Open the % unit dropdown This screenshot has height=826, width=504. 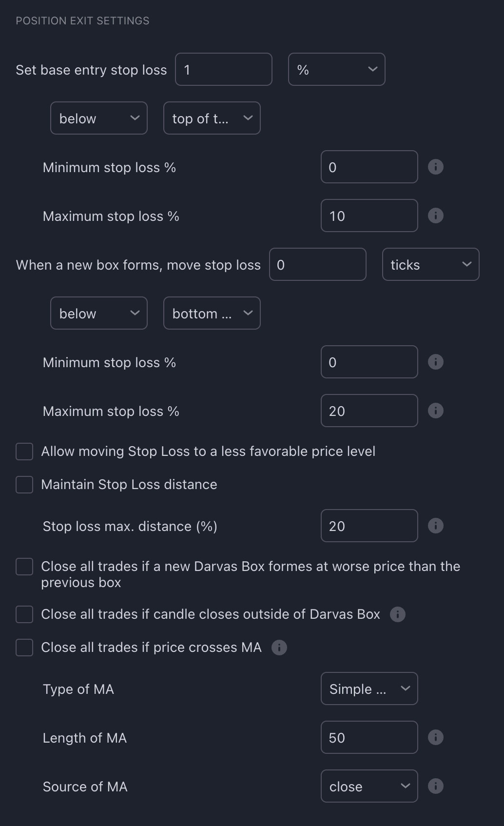(x=336, y=69)
